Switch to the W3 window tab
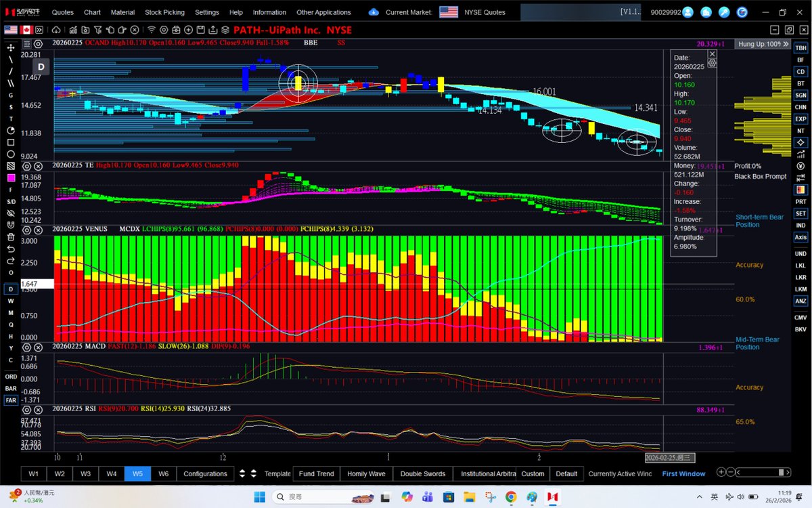812x508 pixels. click(x=85, y=473)
